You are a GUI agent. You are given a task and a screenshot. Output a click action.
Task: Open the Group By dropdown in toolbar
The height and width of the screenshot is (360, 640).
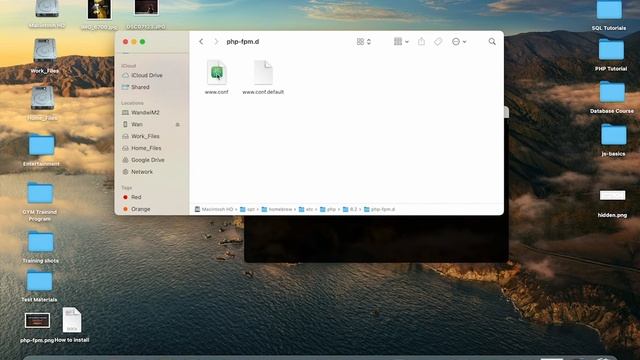coord(401,42)
